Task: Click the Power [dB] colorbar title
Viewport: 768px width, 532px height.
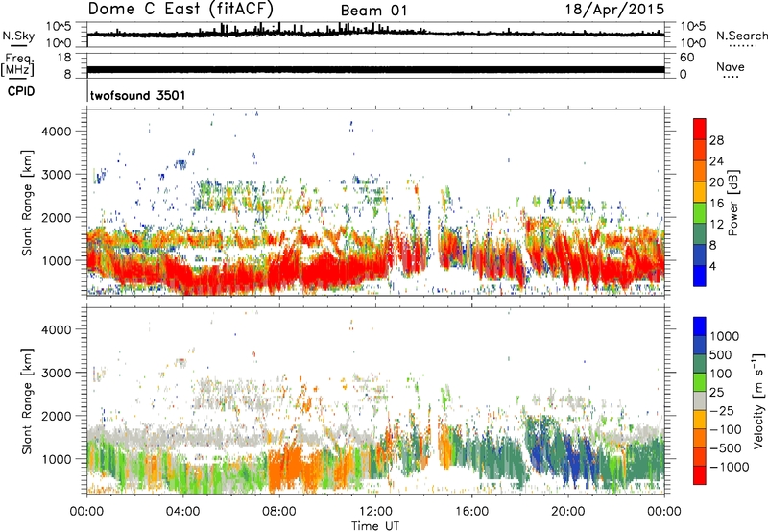Action: [732, 203]
